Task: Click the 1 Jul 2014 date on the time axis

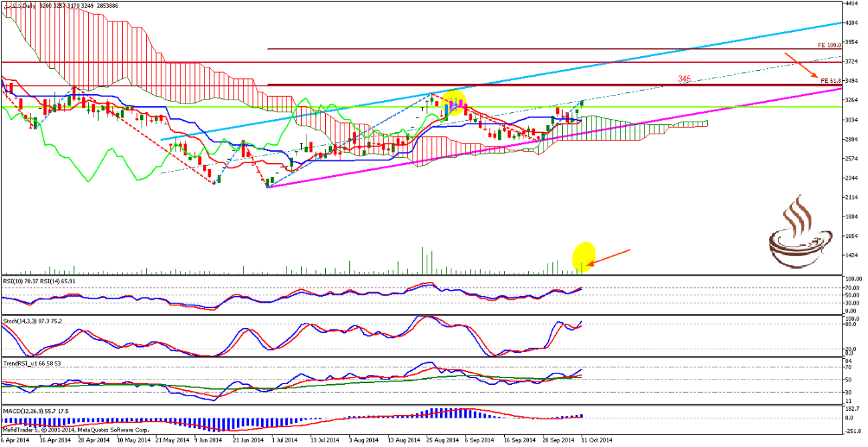Action: point(276,440)
